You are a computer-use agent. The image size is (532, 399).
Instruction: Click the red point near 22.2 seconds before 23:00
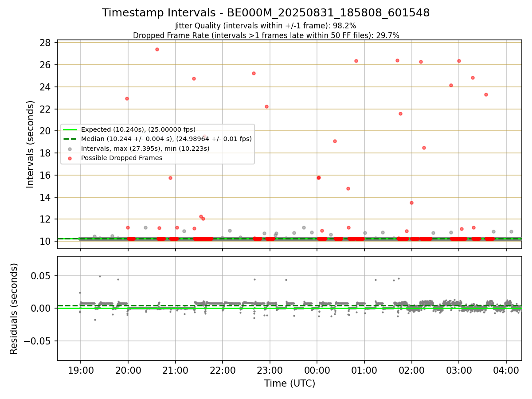[266, 106]
